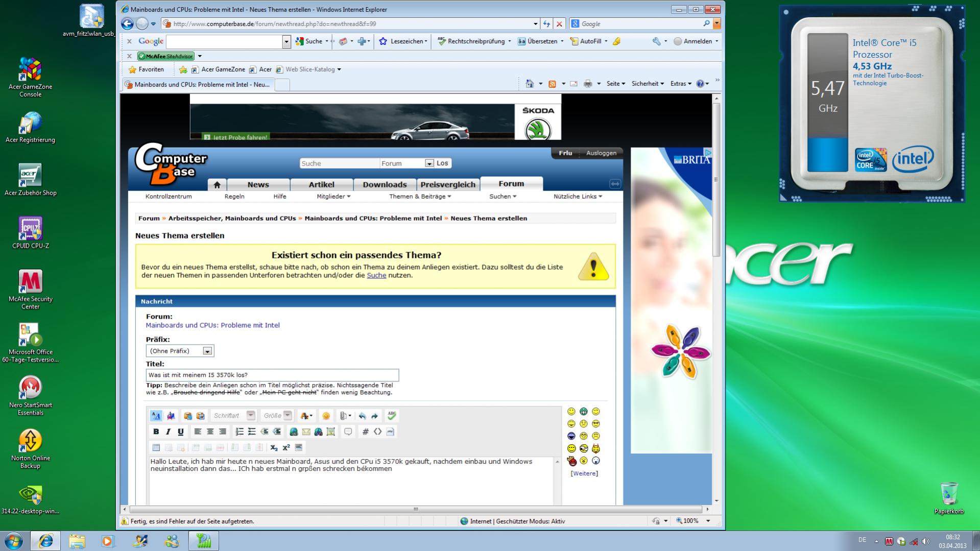
Task: Open the Kontrollzentrum link
Action: (x=169, y=197)
